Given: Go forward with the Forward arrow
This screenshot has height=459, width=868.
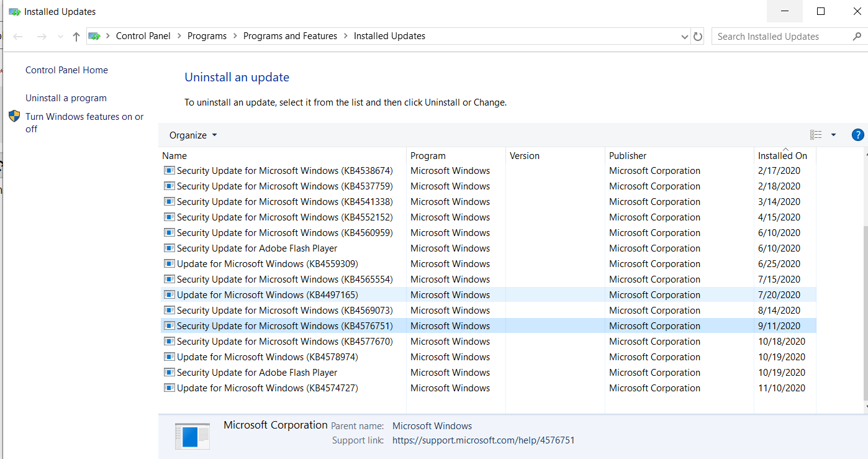Looking at the screenshot, I should [42, 37].
